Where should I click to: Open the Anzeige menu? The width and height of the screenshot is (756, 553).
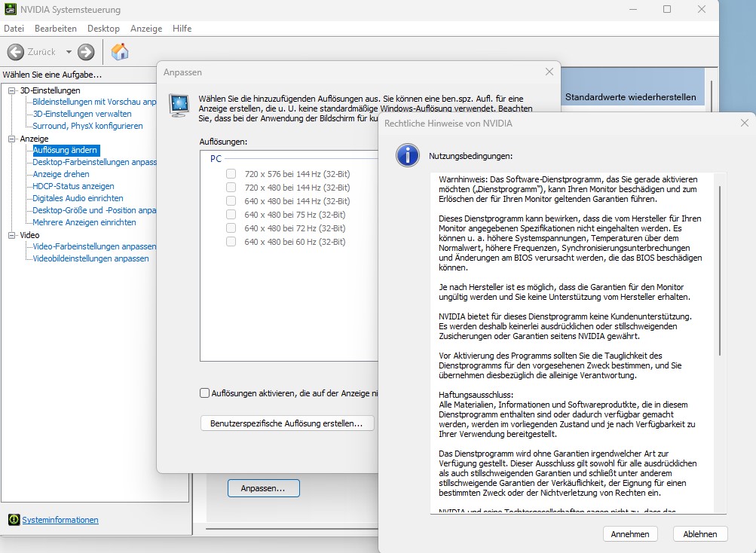[x=146, y=29]
